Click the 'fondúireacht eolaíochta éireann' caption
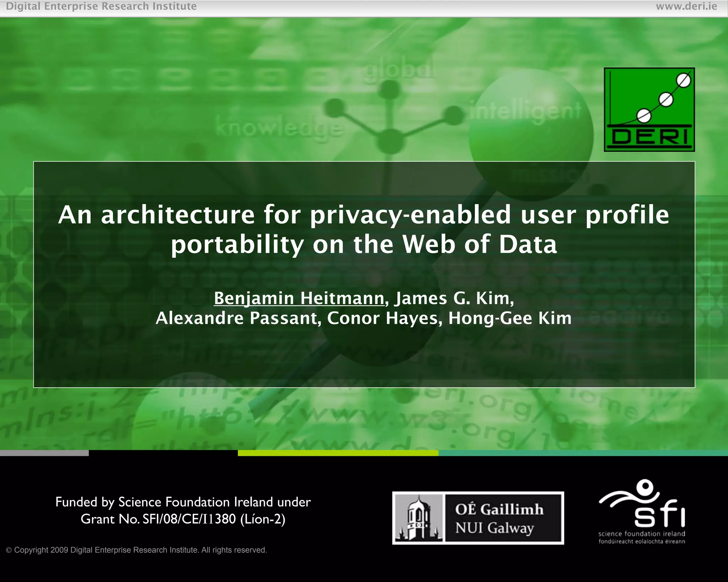Screen dimensions: 728x582 642,541
